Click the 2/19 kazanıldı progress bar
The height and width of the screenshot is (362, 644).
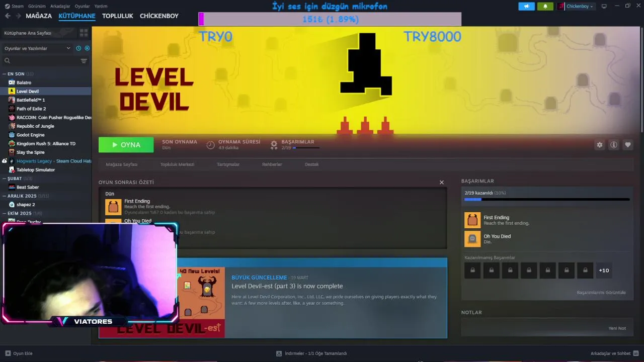(x=547, y=200)
